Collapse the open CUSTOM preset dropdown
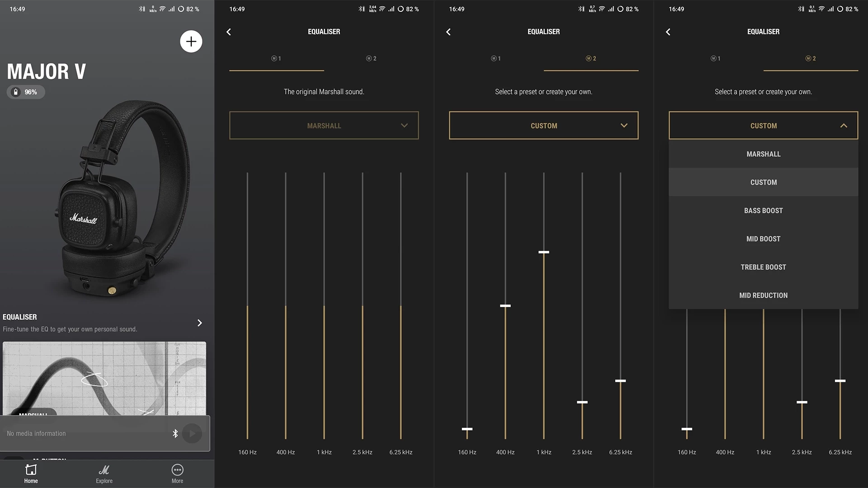This screenshot has width=868, height=488. click(x=763, y=126)
